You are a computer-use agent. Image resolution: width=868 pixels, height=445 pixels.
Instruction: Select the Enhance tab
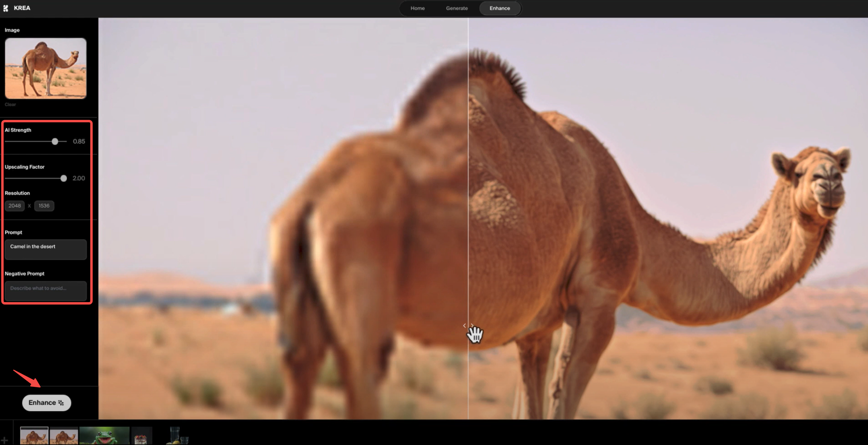click(x=499, y=8)
